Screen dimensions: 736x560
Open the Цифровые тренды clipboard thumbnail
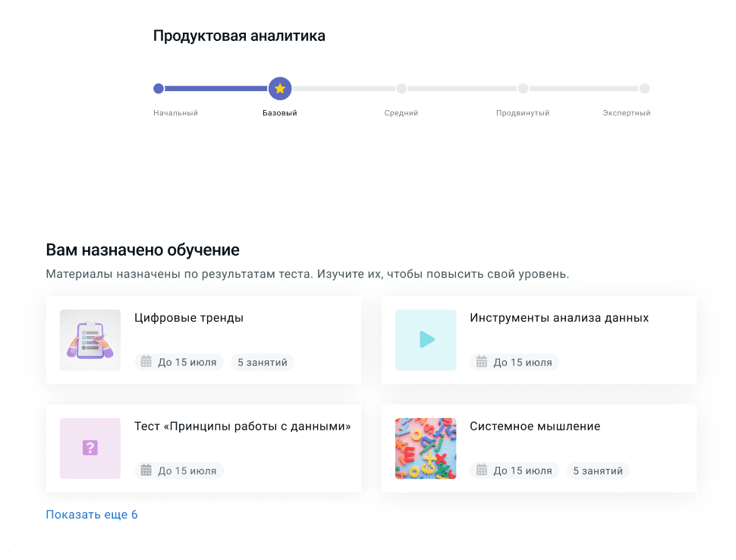click(x=90, y=340)
